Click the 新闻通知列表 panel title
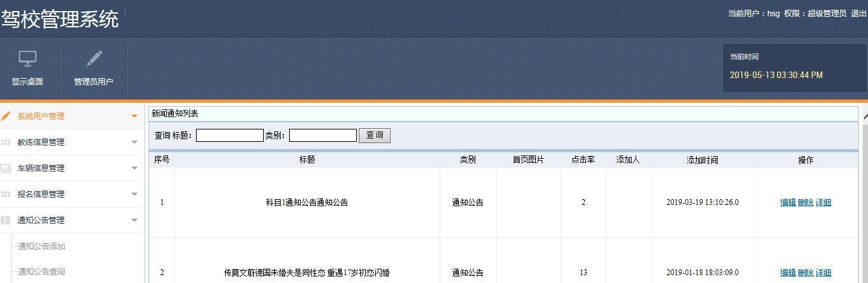 coord(175,113)
